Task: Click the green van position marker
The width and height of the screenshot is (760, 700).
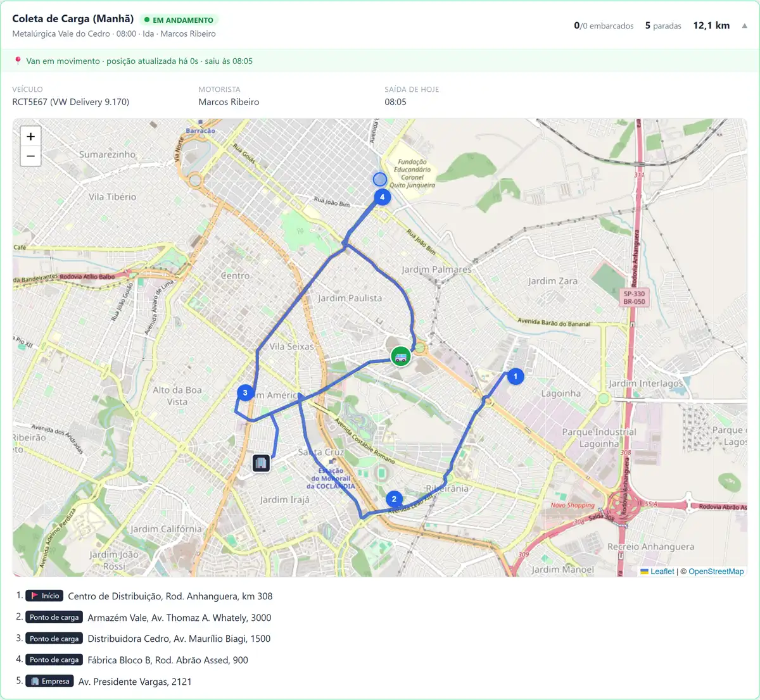Action: 400,356
